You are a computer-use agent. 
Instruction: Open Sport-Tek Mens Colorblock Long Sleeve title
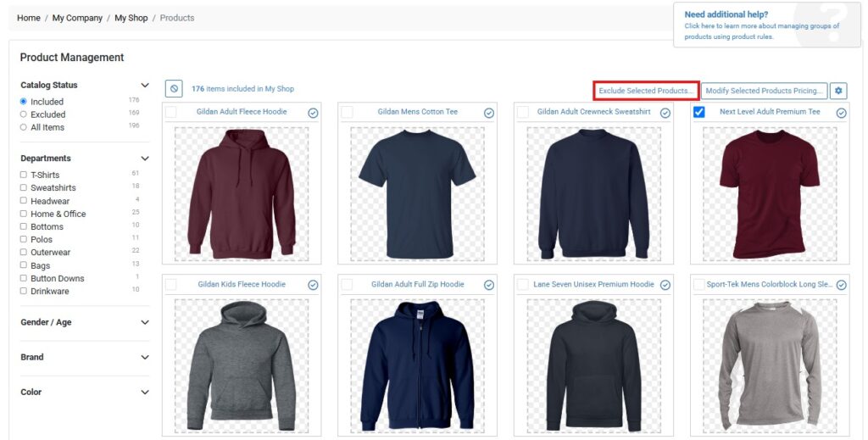pyautogui.click(x=770, y=285)
